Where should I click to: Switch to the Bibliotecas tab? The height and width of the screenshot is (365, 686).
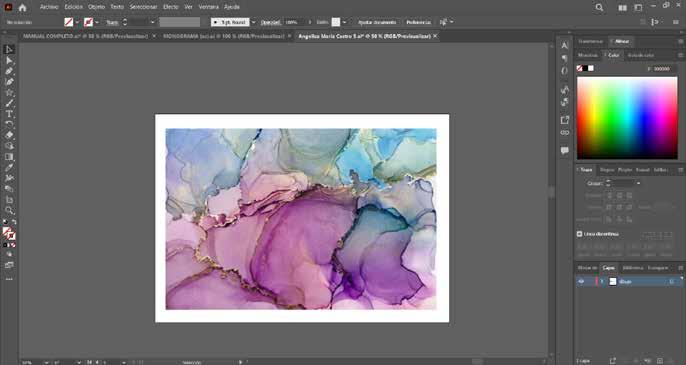pos(633,268)
